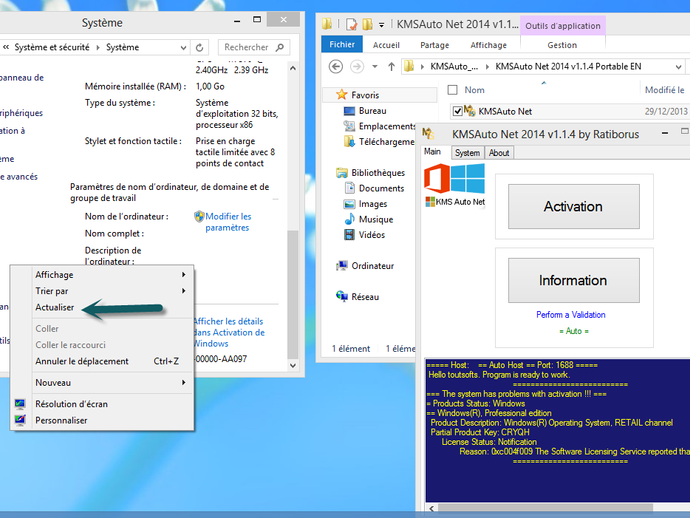The width and height of the screenshot is (690, 518).
Task: Click the Vidéos film icon
Action: 349,235
